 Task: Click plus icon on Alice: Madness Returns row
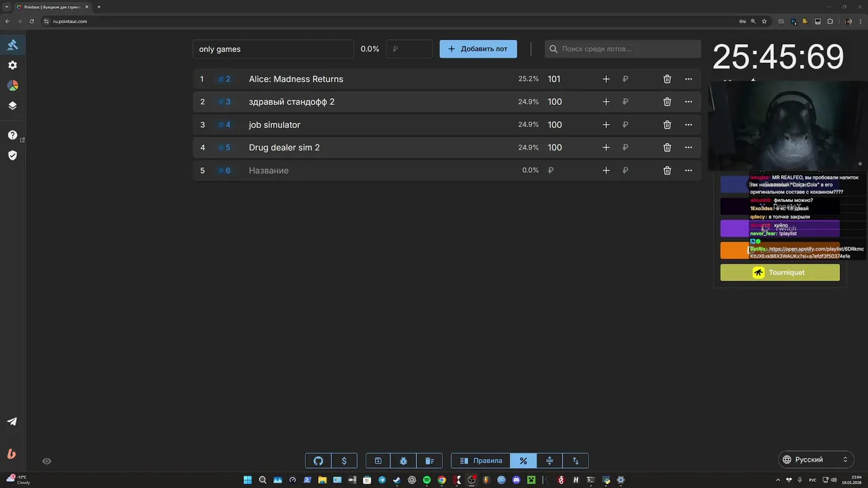606,79
